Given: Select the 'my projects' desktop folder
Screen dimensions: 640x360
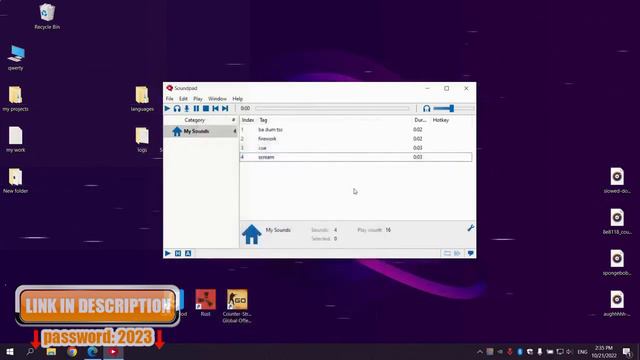Looking at the screenshot, I should 16,98.
